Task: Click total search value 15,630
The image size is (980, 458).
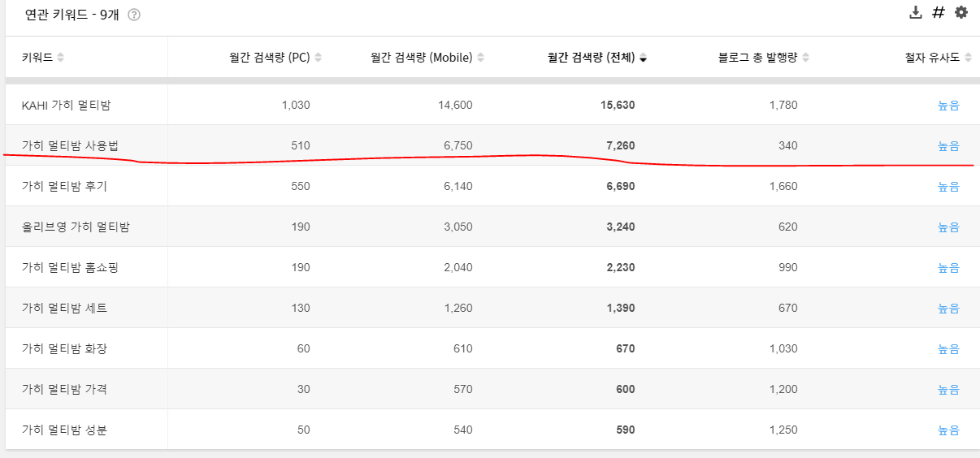Action: point(618,105)
